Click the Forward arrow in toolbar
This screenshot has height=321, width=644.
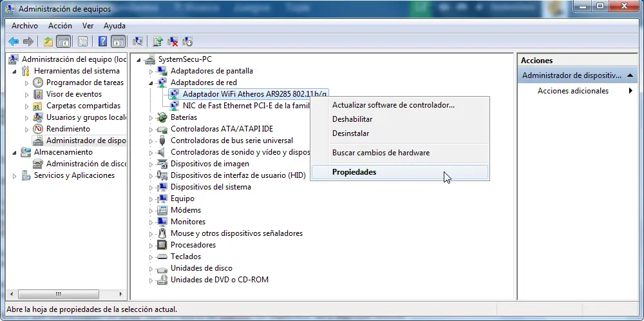(x=28, y=41)
